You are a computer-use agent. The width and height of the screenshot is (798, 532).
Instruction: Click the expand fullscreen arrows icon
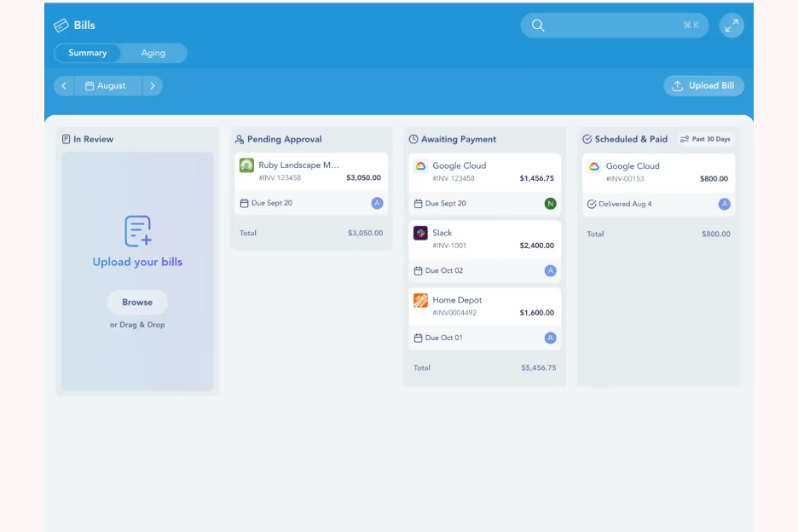point(731,26)
